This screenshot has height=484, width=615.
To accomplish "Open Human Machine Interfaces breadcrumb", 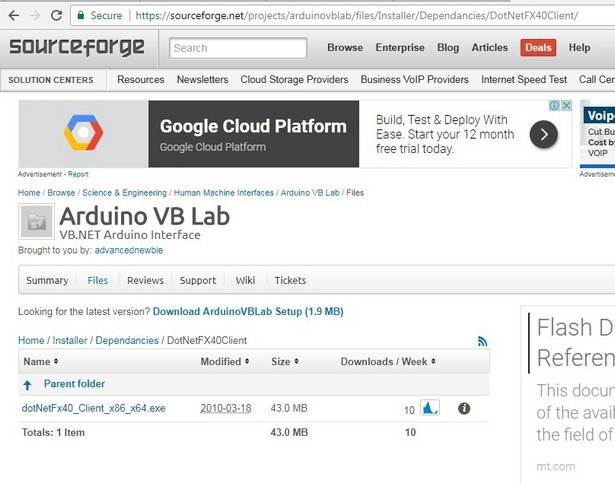I will pyautogui.click(x=224, y=193).
